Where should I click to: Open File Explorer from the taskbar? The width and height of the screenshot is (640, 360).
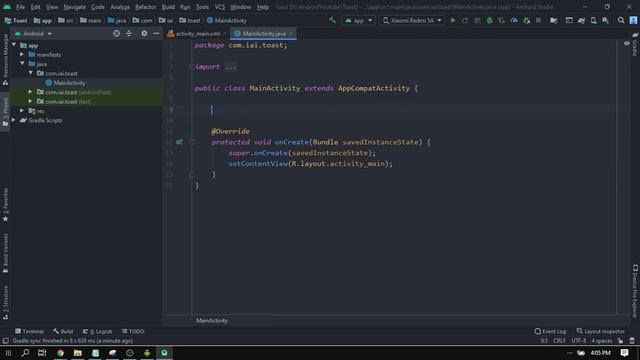[x=78, y=353]
